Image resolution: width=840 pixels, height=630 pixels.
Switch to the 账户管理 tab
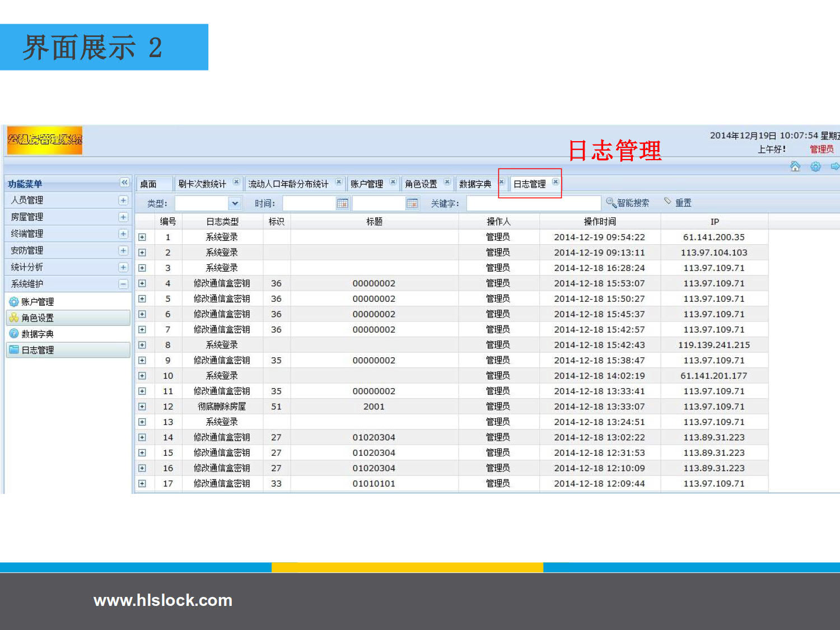click(367, 184)
